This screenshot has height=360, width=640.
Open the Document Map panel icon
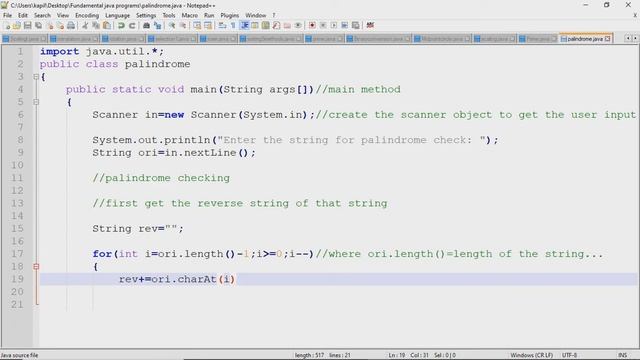point(265,25)
